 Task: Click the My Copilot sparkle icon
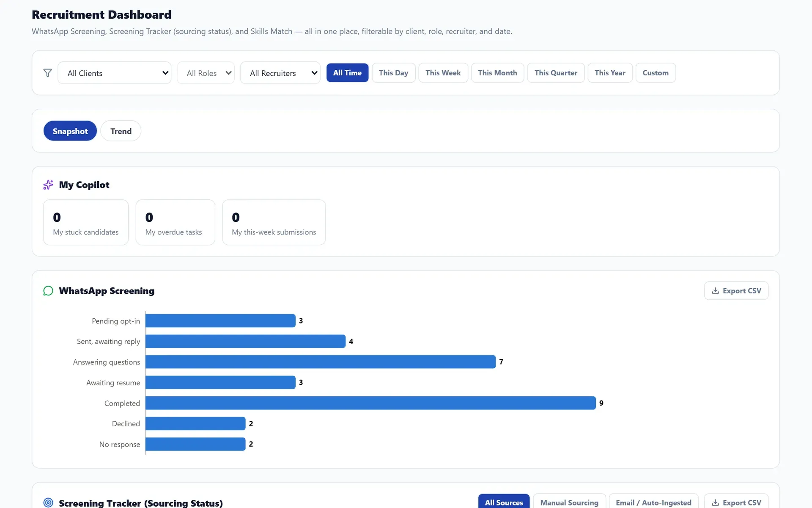click(48, 185)
